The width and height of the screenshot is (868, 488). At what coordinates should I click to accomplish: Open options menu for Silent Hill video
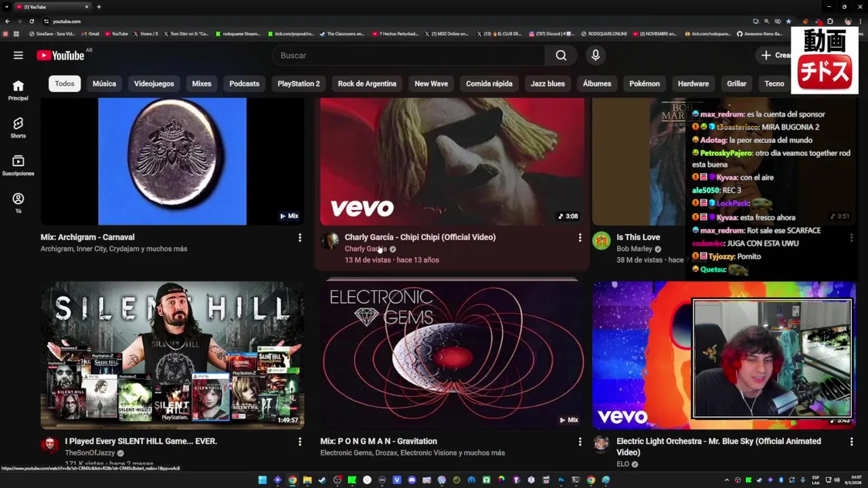(300, 441)
